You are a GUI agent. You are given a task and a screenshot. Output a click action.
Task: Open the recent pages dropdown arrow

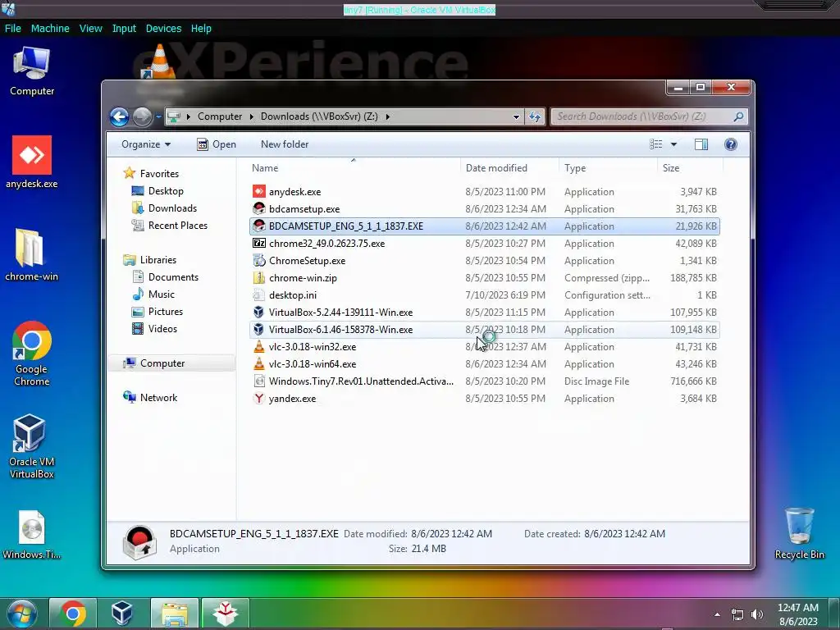pos(158,116)
